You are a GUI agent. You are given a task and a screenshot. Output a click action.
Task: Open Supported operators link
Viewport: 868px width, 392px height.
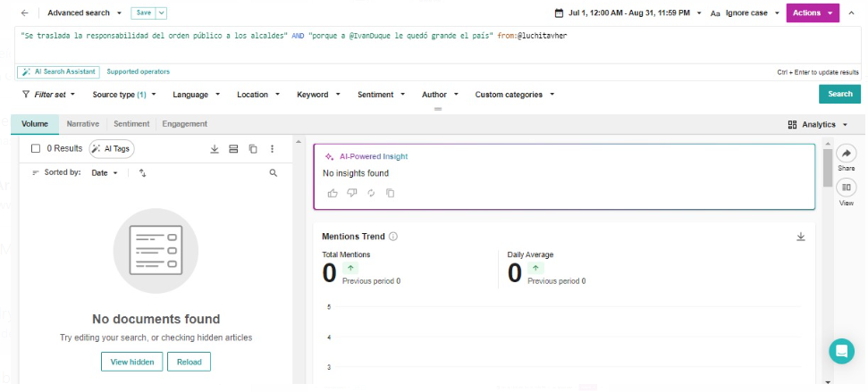(138, 71)
